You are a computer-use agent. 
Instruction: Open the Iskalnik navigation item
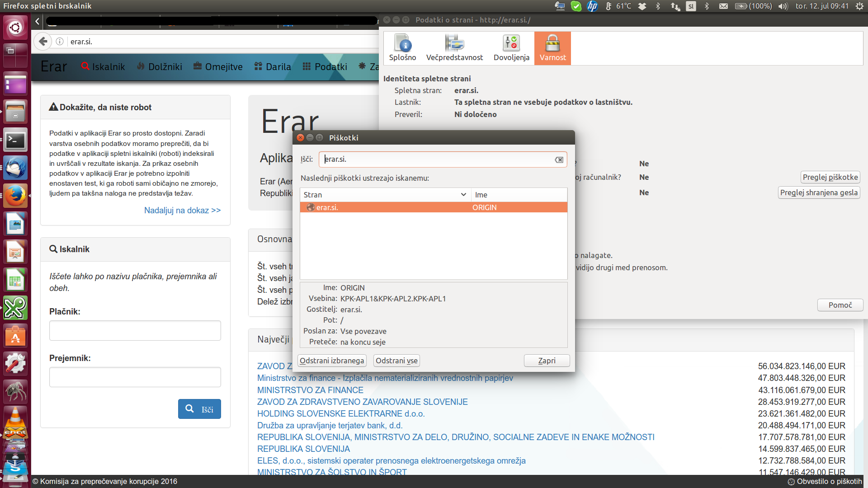pos(103,67)
